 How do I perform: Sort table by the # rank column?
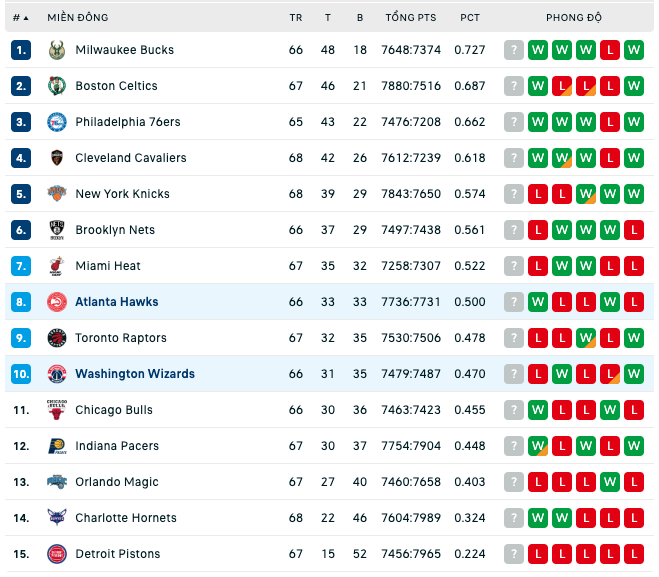[20, 18]
